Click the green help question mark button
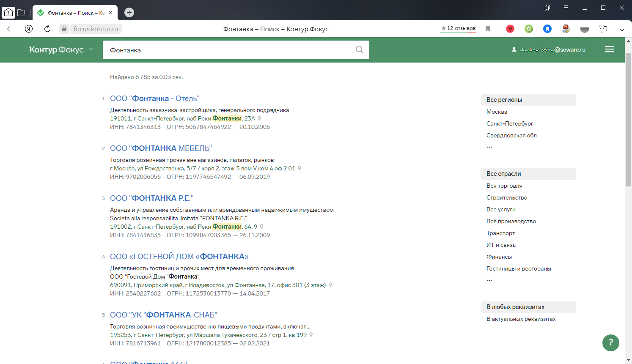The height and width of the screenshot is (364, 632). 611,343
